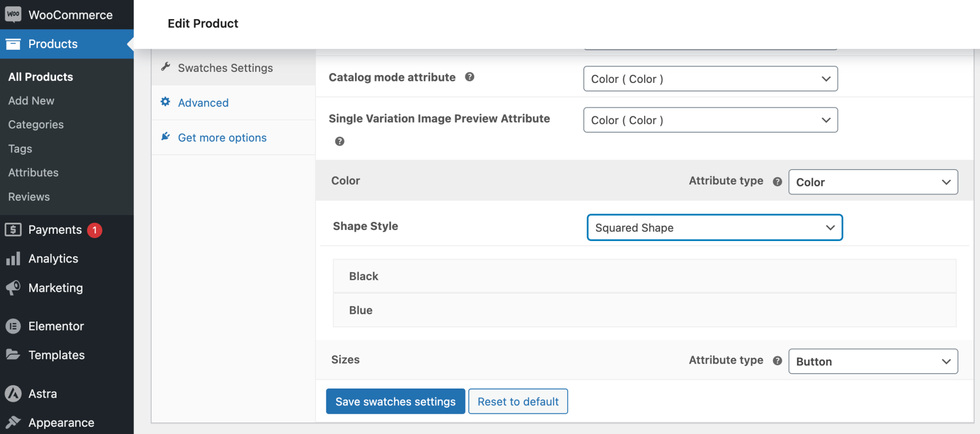Click the help icon next to Catalog mode attribute
The height and width of the screenshot is (434, 980).
470,77
